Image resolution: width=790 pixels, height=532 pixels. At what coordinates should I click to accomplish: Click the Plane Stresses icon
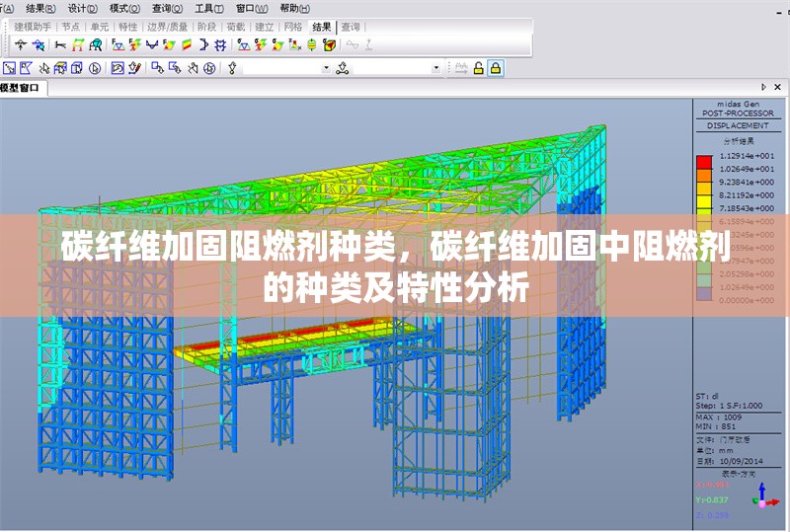pyautogui.click(x=277, y=45)
